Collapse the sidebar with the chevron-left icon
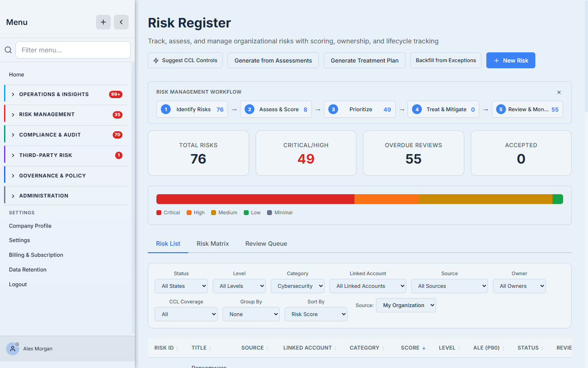Screen dimensions: 588x368 tap(121, 22)
